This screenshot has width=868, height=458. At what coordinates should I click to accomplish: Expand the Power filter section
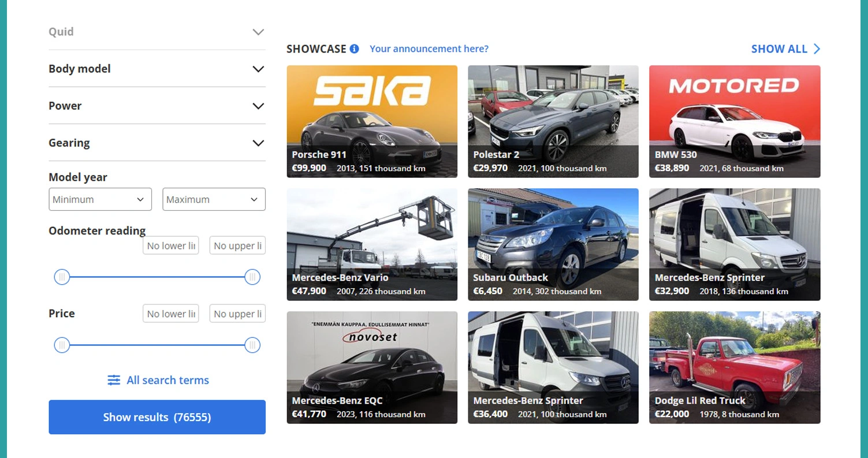click(258, 106)
